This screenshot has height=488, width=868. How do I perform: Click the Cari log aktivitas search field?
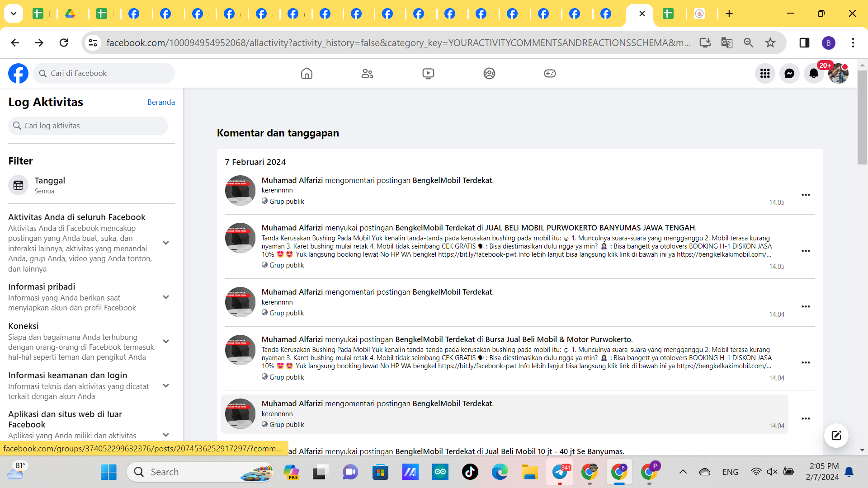[x=88, y=126]
